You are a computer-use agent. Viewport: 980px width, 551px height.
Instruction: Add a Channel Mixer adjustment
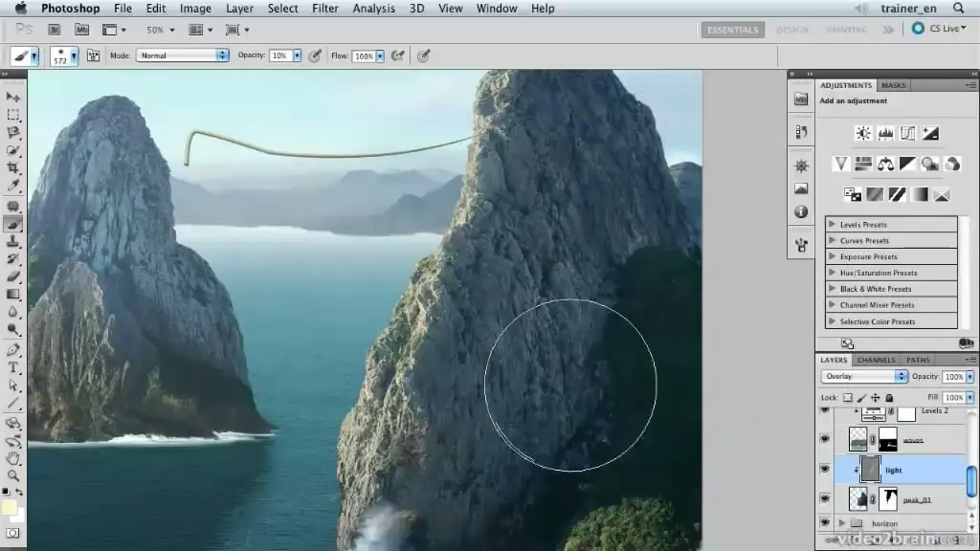952,164
